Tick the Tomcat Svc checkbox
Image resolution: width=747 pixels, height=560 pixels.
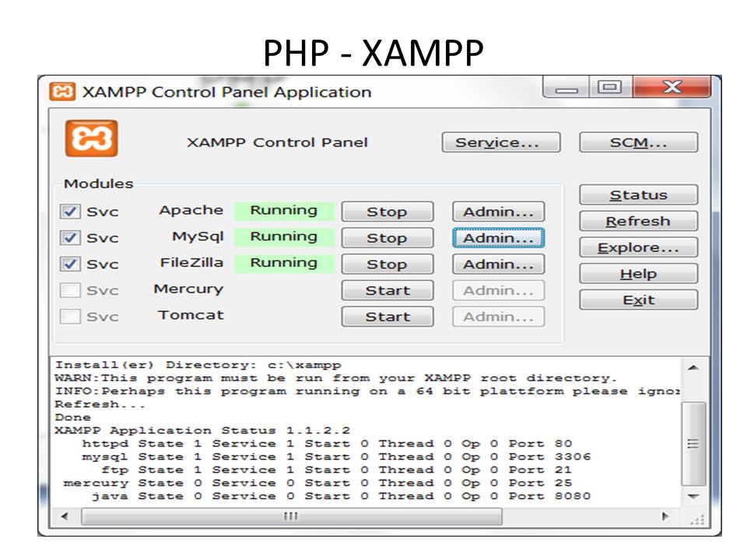coord(70,317)
